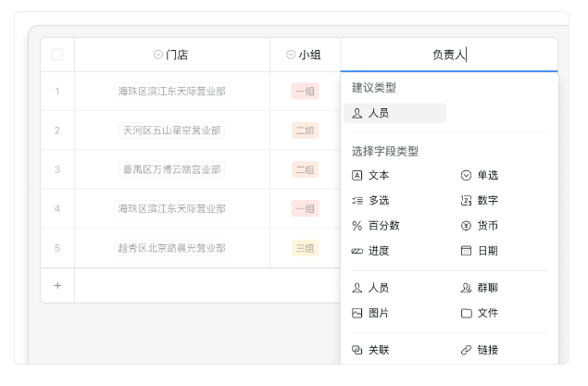Pick the 多选 multi-select field type
Image resolution: width=588 pixels, height=386 pixels.
(x=370, y=200)
